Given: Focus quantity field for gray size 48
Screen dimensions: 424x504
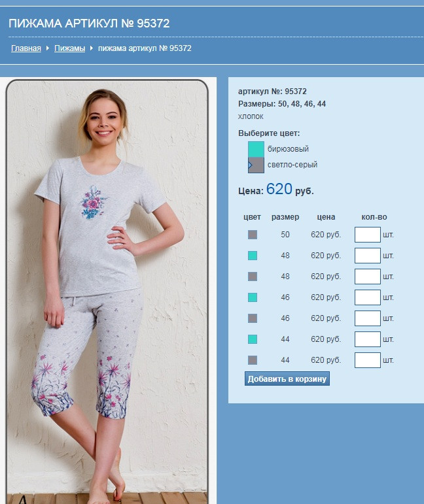Looking at the screenshot, I should pyautogui.click(x=367, y=277).
